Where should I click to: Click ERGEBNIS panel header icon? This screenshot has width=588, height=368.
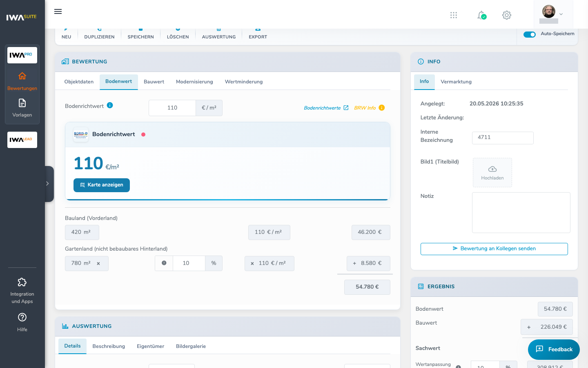(x=421, y=287)
